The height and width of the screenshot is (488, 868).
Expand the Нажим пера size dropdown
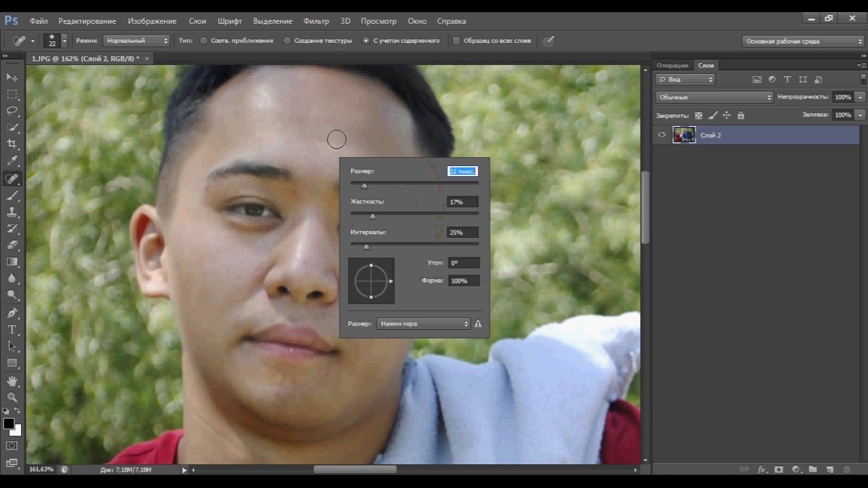pos(423,324)
